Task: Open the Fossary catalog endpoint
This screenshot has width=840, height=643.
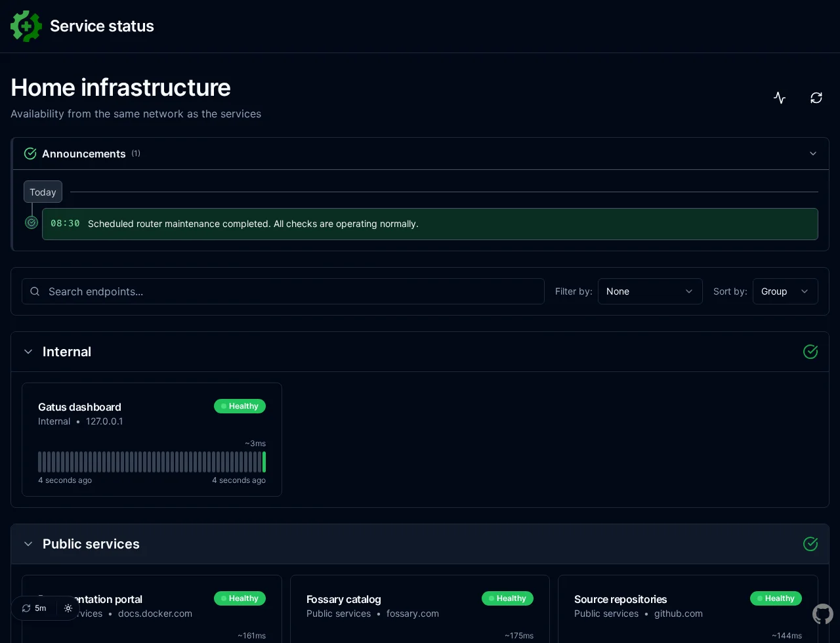Action: coord(343,599)
